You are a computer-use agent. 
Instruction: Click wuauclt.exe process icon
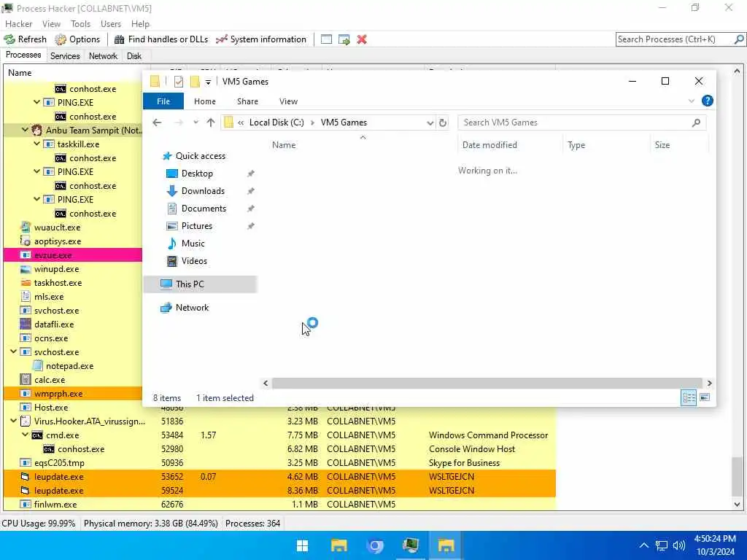(x=26, y=227)
